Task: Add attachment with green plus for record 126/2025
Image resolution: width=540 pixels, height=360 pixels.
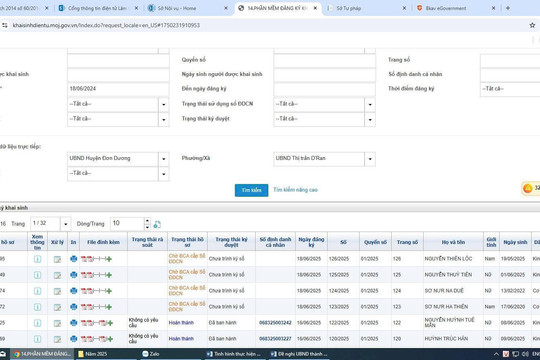Action: coord(109,259)
